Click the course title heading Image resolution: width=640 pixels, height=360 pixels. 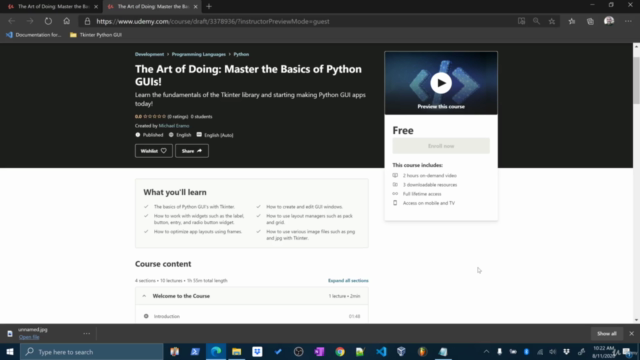coord(248,75)
